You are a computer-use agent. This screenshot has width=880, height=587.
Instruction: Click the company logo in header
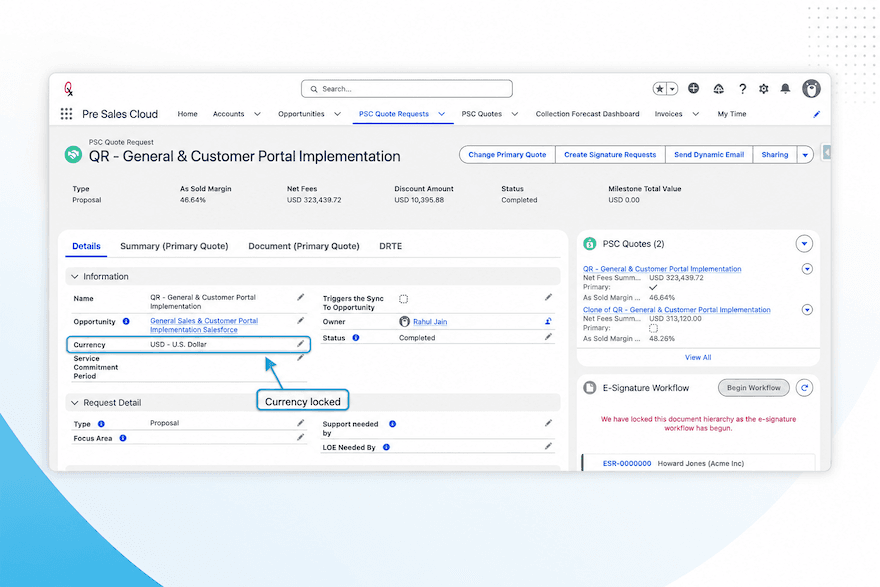68,89
